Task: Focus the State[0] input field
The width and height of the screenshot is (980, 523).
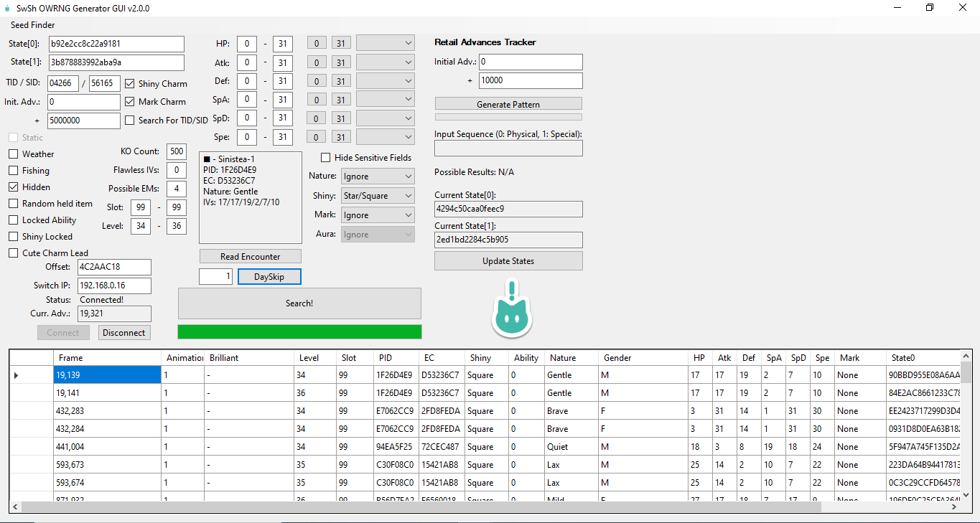Action: (116, 44)
